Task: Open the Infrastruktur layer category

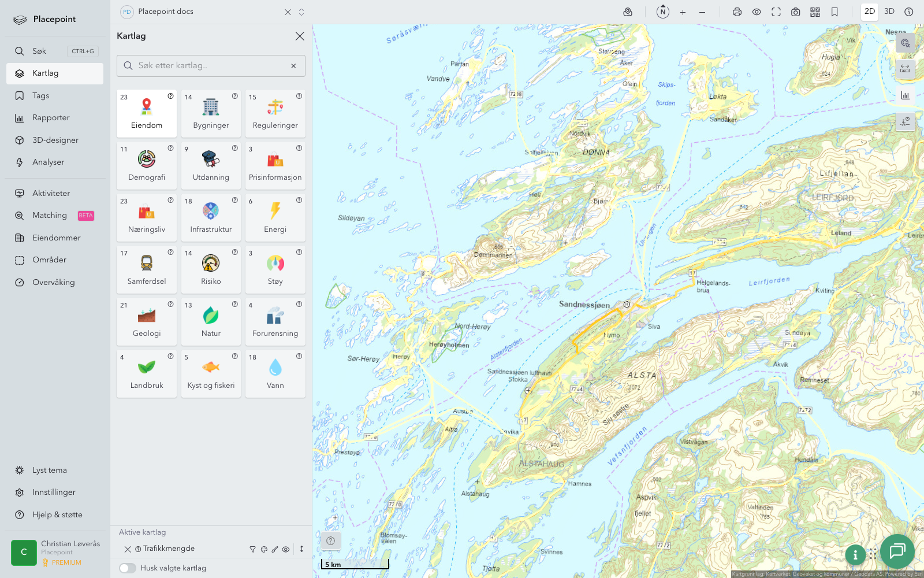Action: [211, 217]
